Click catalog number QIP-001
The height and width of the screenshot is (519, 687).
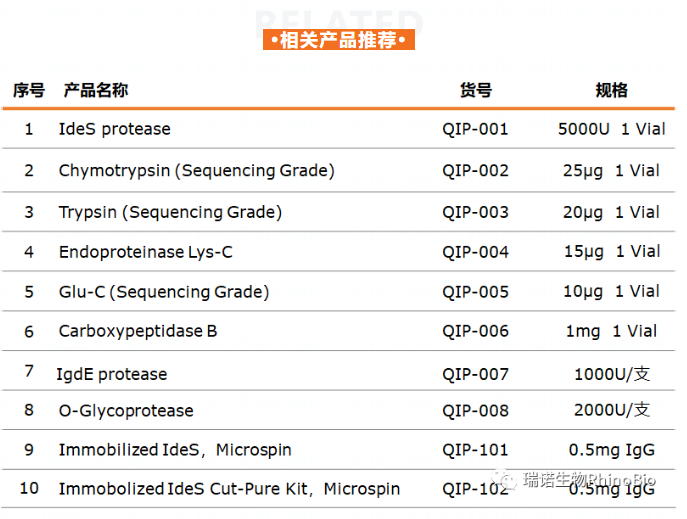click(476, 129)
